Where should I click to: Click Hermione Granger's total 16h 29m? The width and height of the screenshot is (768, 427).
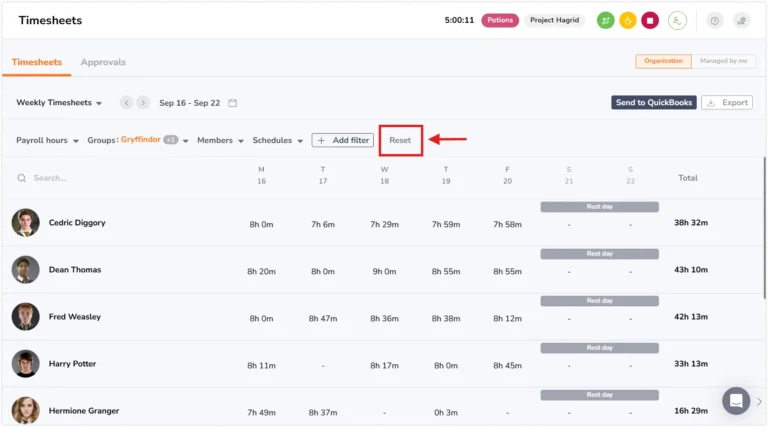coord(691,411)
